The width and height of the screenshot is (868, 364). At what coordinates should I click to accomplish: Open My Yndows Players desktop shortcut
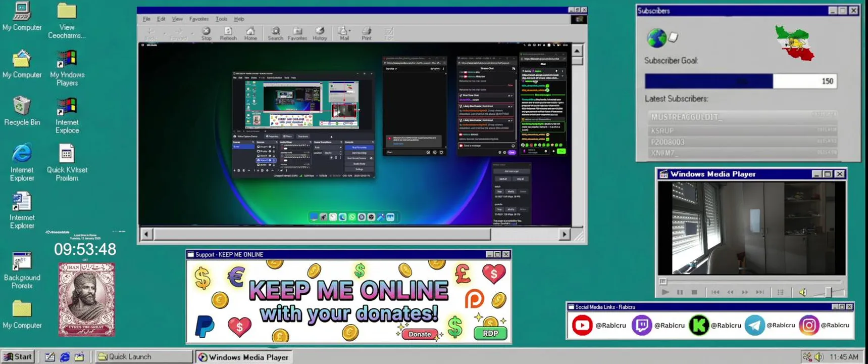pyautogui.click(x=67, y=68)
